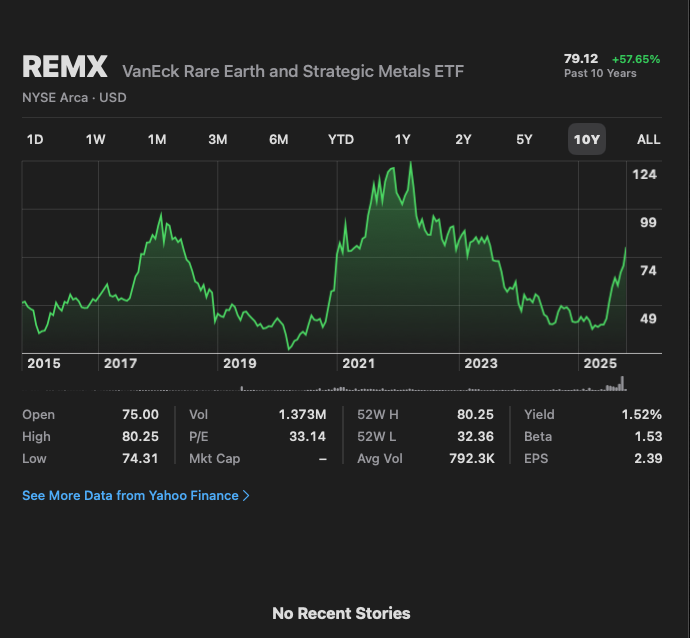The height and width of the screenshot is (638, 690).
Task: Click the Beta value 1.53
Action: click(x=648, y=436)
